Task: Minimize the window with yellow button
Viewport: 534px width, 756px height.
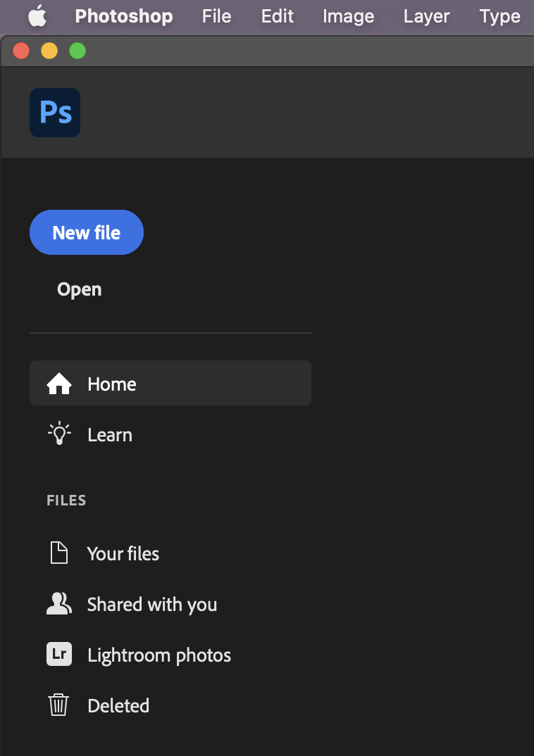Action: click(49, 51)
